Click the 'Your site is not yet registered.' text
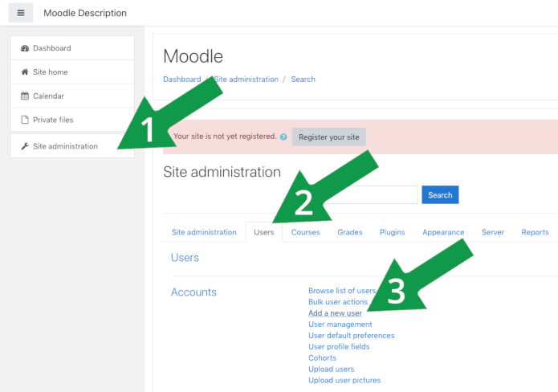This screenshot has height=392, width=558. [225, 137]
